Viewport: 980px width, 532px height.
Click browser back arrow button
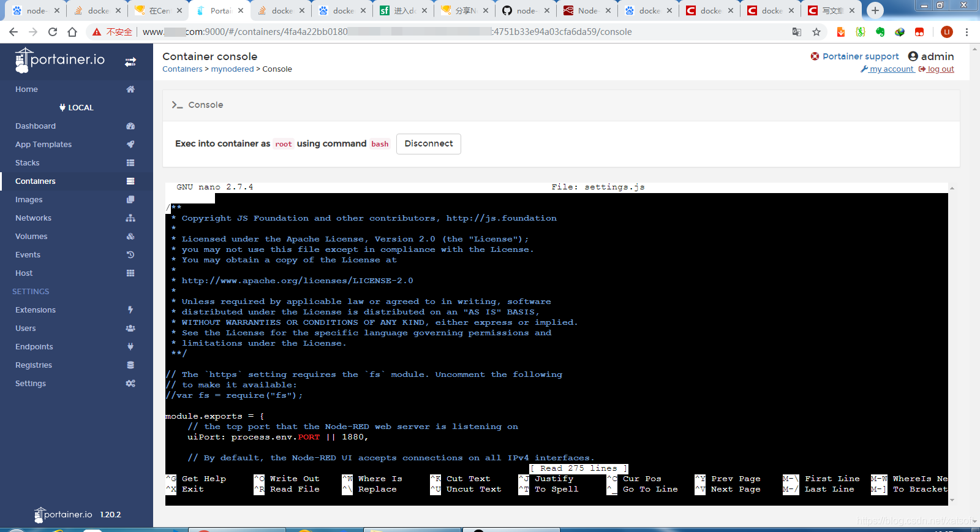click(13, 32)
